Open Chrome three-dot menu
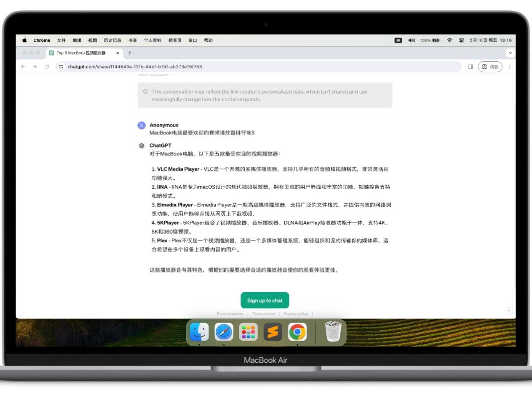This screenshot has width=532, height=399. tap(510, 67)
